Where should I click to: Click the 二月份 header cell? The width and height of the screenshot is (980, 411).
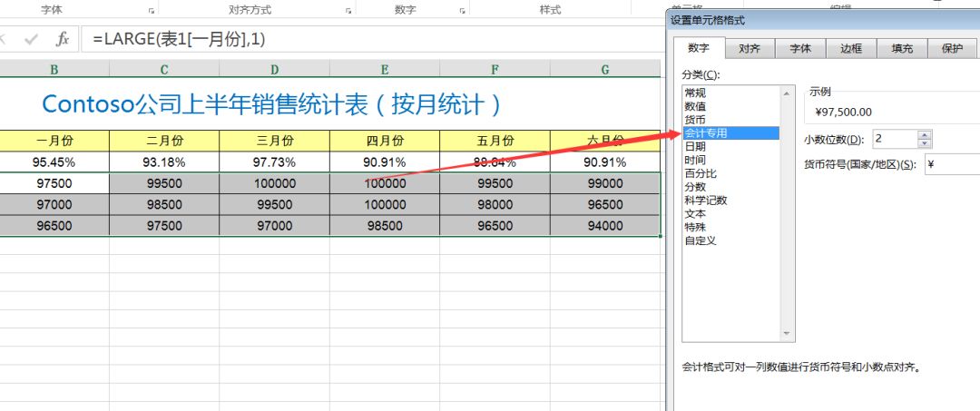[x=164, y=142]
